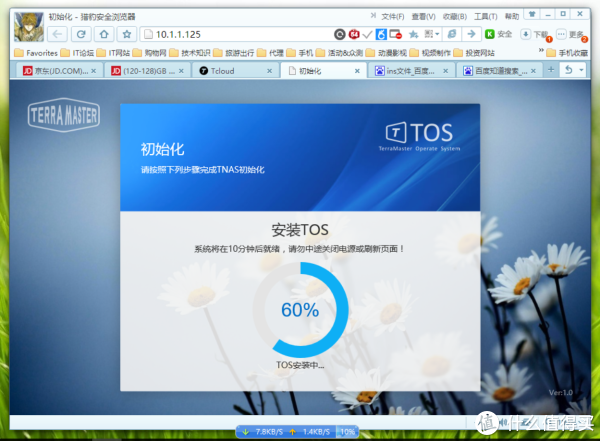
Task: Click the TOS安装中... status text
Action: (300, 365)
